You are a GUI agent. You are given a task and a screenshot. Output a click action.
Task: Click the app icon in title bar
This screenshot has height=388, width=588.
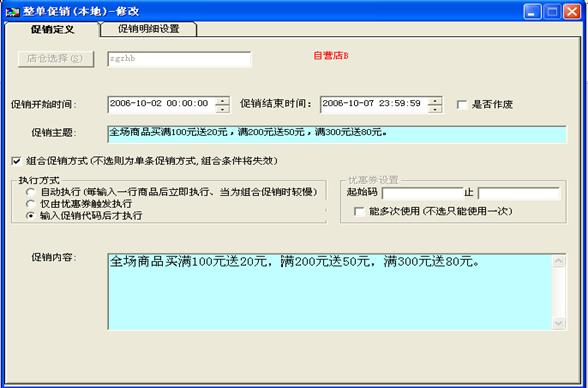[x=12, y=12]
